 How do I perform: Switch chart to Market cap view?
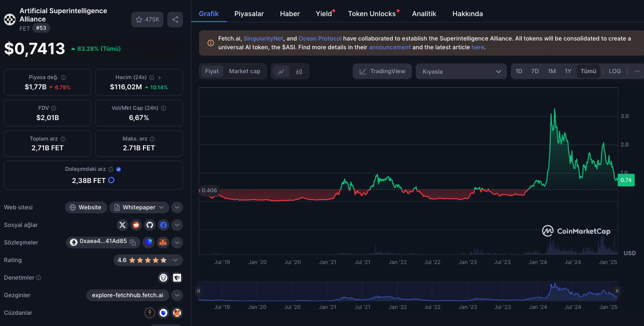(x=244, y=71)
